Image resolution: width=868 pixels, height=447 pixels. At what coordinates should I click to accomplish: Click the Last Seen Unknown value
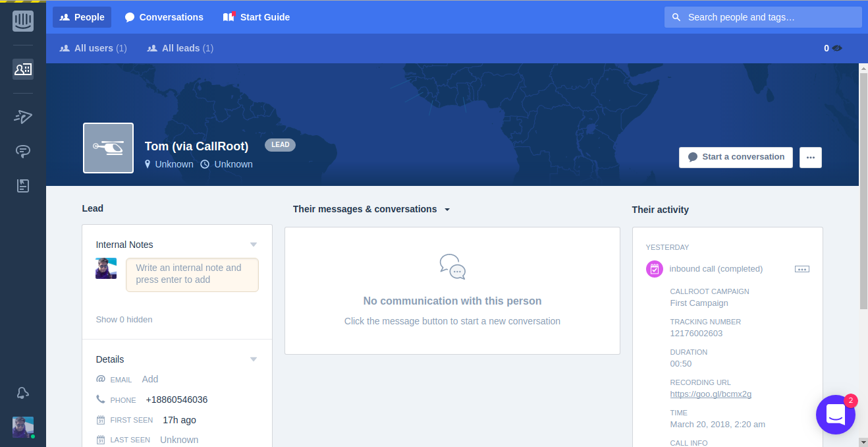point(179,440)
